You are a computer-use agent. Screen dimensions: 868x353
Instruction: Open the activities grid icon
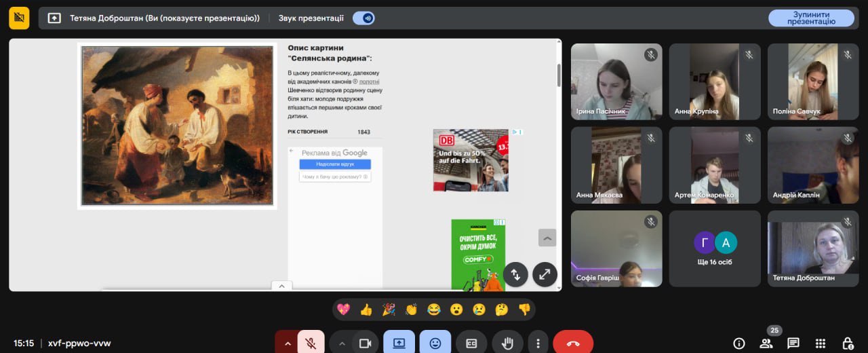(x=821, y=343)
